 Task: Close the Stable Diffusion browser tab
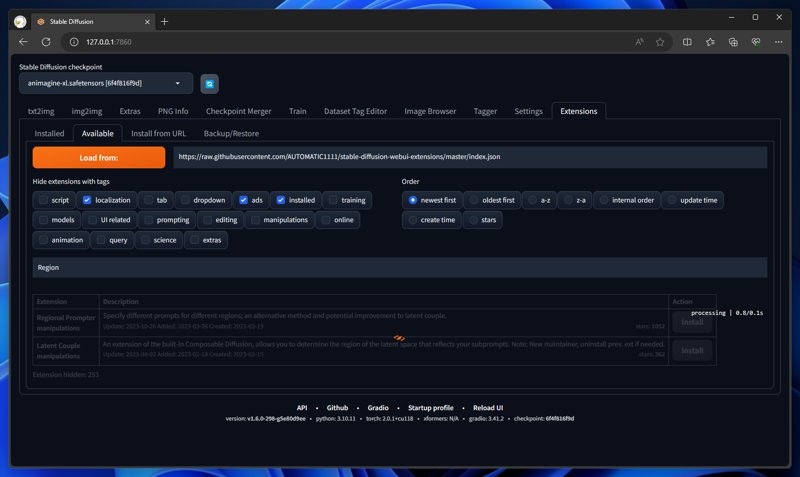pos(147,22)
